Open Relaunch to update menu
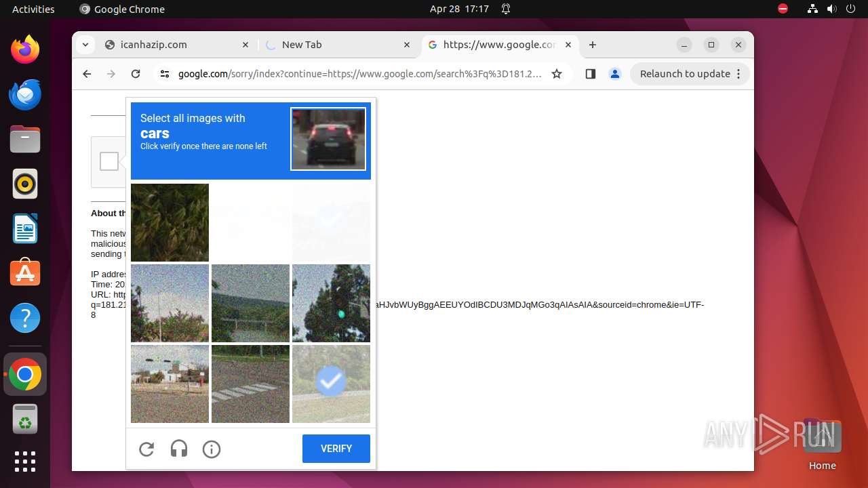Viewport: 868px width, 488px height. tap(690, 74)
